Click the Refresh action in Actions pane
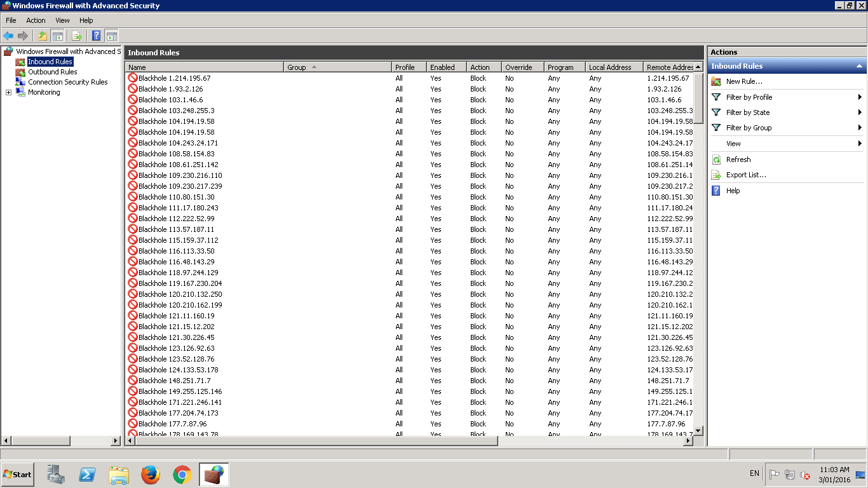Image resolution: width=868 pixels, height=488 pixels. [738, 159]
